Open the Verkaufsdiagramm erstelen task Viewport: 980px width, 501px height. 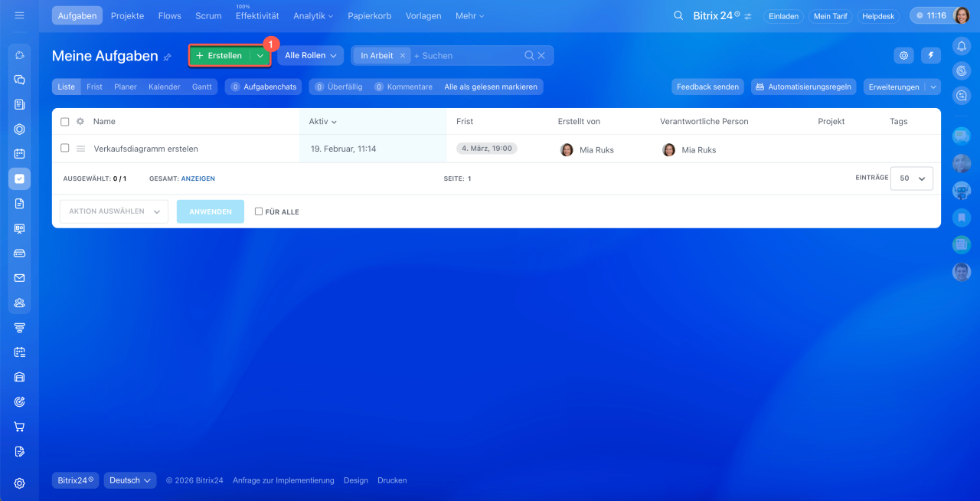coord(146,149)
